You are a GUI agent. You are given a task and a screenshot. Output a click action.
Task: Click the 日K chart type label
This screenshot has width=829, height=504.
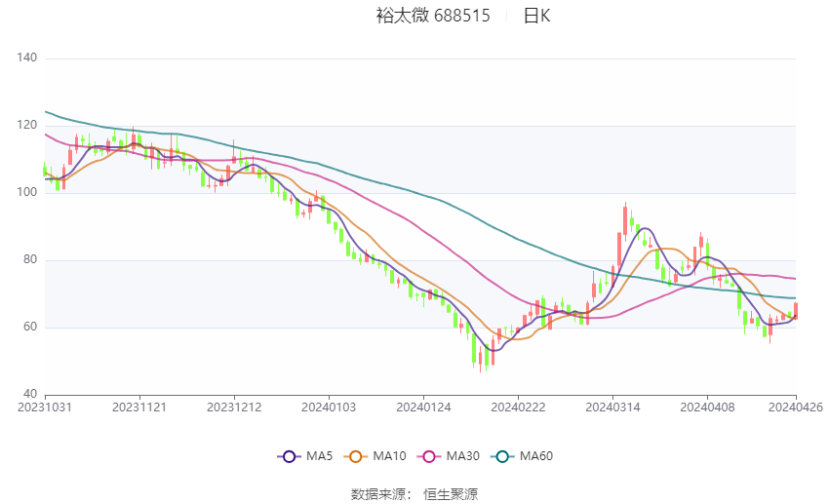coord(536,16)
